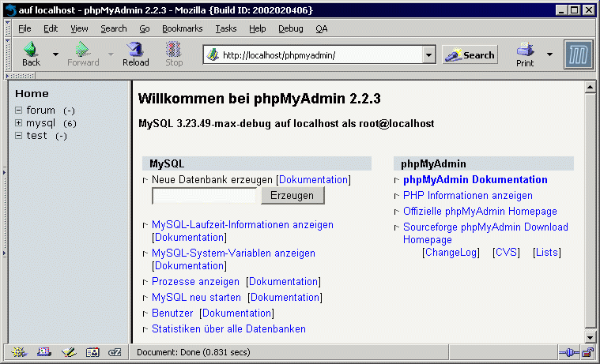The height and width of the screenshot is (364, 600).
Task: Collapse the menu bar grippy
Action: click(x=8, y=28)
